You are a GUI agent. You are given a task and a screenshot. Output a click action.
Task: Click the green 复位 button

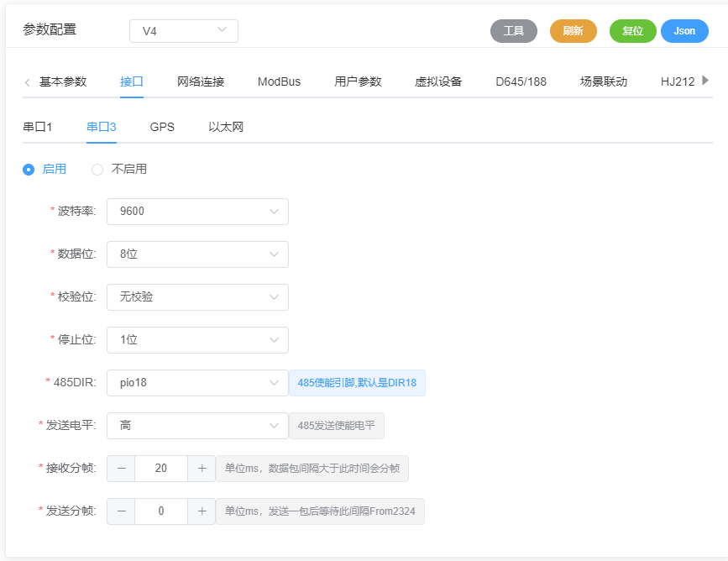[632, 31]
